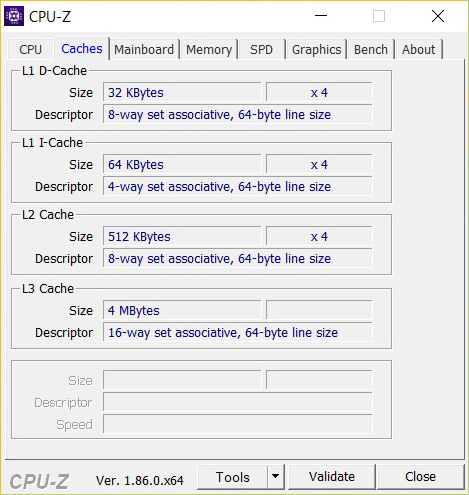Switch to the CPU tab
This screenshot has width=469, height=495.
pyautogui.click(x=30, y=50)
